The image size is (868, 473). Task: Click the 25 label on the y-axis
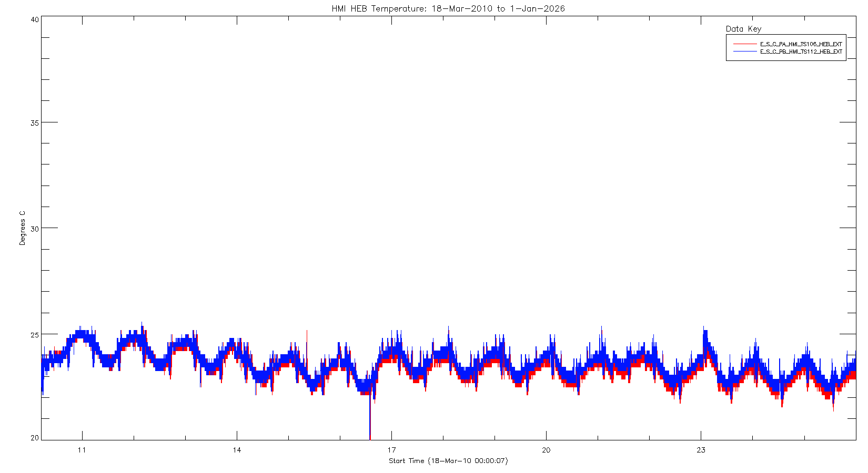[35, 334]
